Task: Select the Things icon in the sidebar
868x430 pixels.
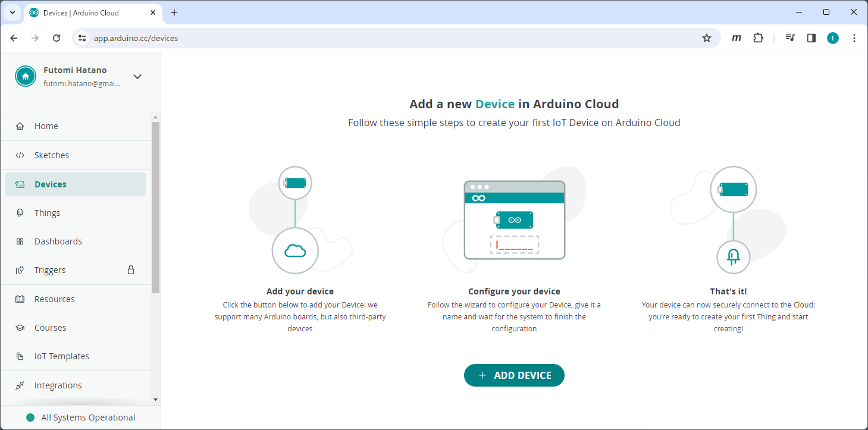Action: click(20, 212)
